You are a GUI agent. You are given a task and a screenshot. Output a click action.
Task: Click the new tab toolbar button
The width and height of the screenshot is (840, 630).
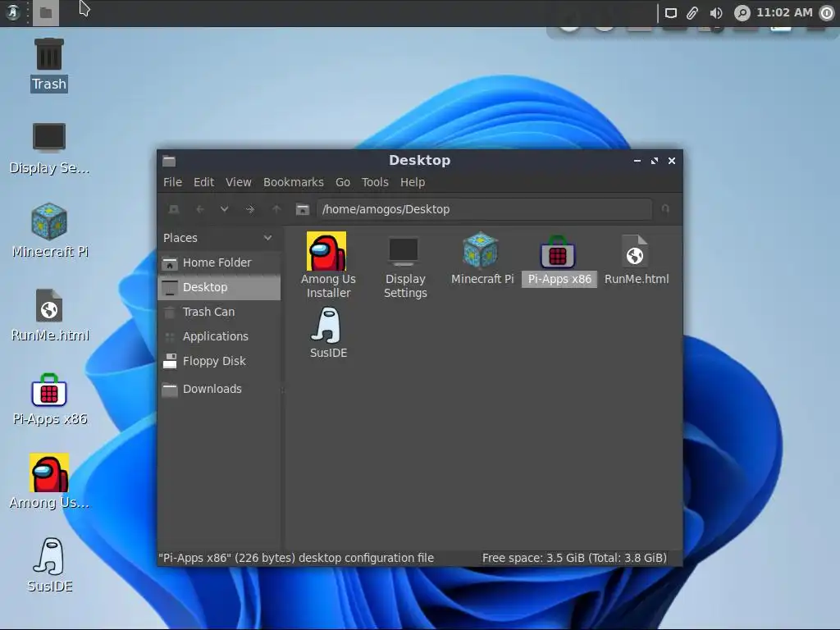click(x=174, y=209)
